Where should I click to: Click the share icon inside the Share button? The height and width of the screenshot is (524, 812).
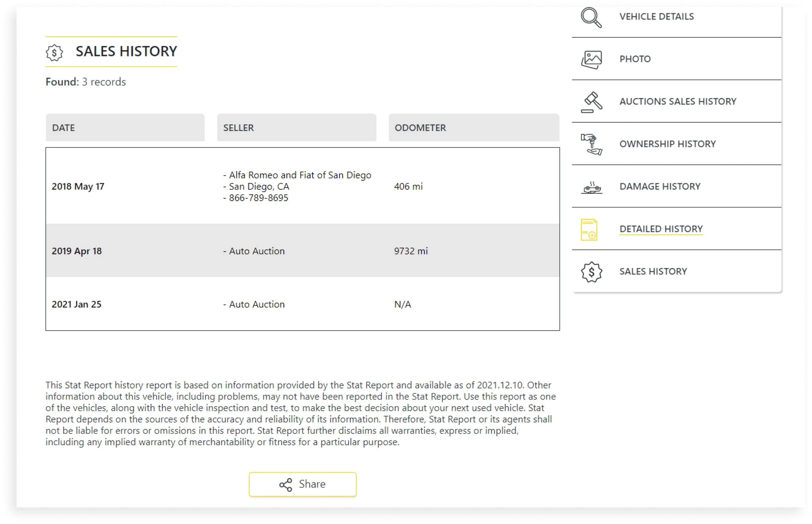tap(285, 485)
